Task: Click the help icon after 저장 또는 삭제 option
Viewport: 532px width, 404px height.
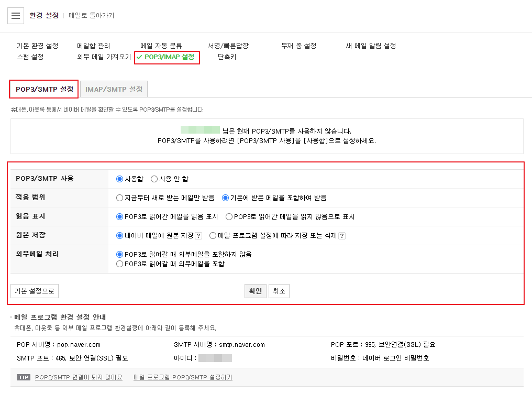Action: click(x=342, y=235)
